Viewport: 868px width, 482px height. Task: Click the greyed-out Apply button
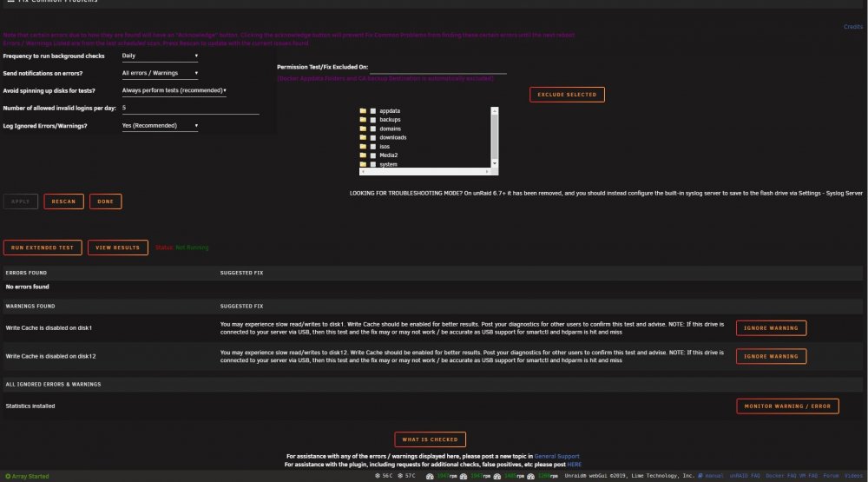(x=21, y=201)
